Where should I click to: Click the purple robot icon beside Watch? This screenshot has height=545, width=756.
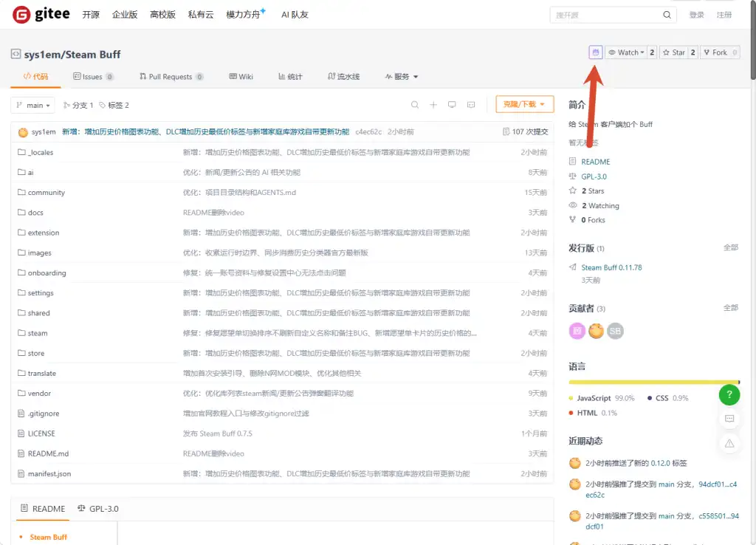(x=596, y=52)
